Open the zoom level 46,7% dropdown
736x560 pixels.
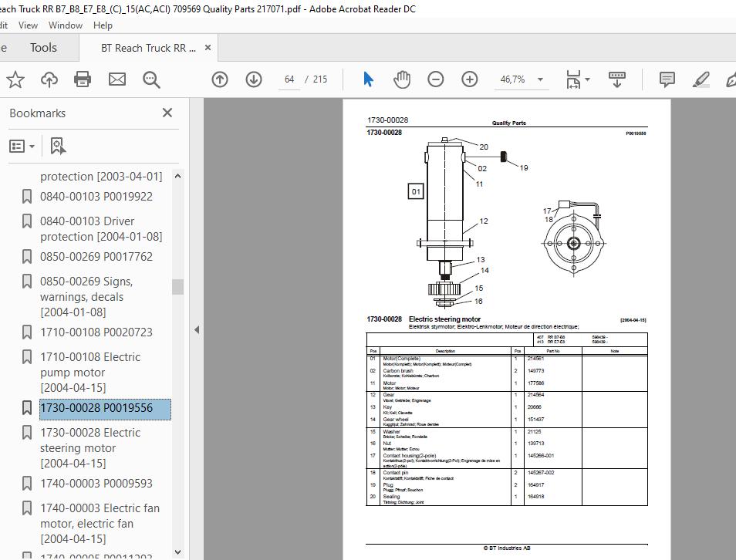540,79
